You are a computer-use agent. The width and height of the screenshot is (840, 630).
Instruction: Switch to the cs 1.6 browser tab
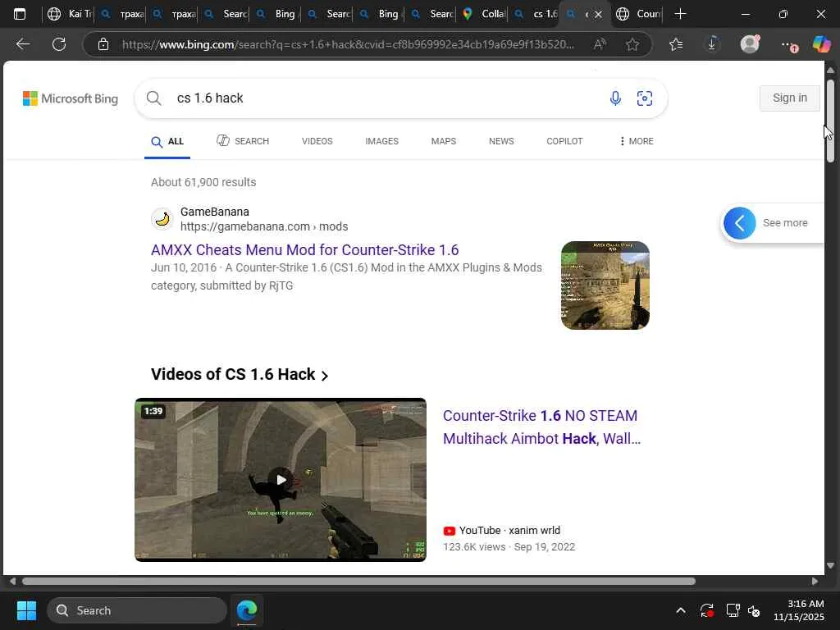click(x=534, y=14)
